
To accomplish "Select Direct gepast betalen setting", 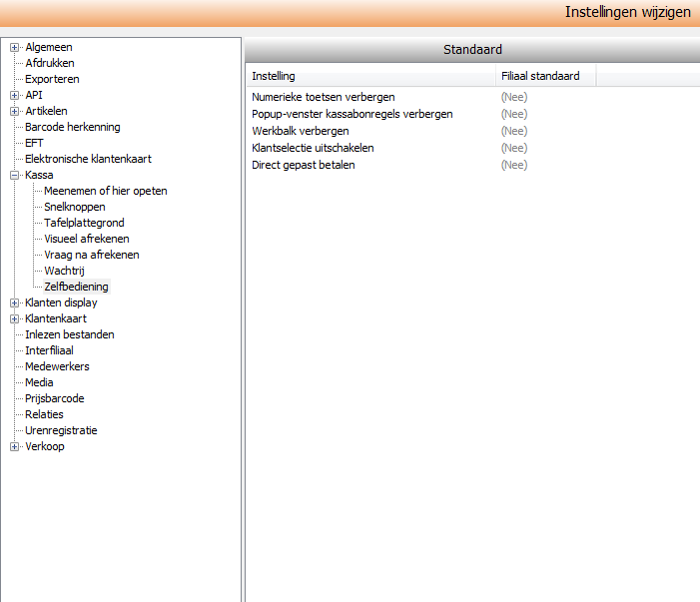I will point(304,165).
